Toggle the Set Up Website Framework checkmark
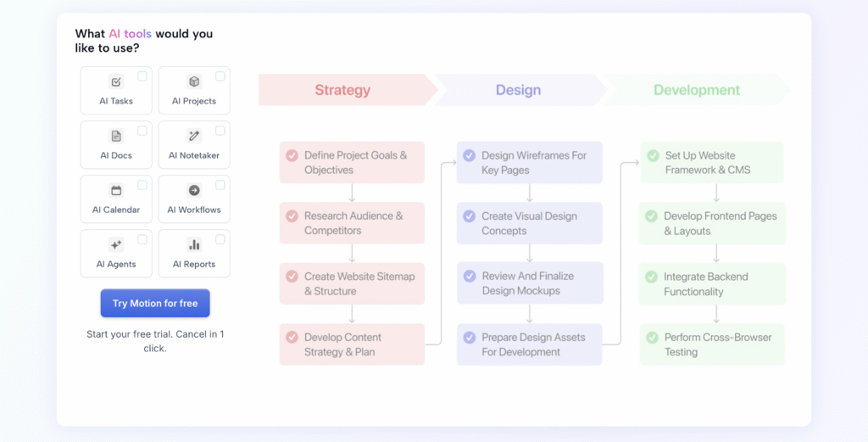This screenshot has width=868, height=442. tap(653, 155)
